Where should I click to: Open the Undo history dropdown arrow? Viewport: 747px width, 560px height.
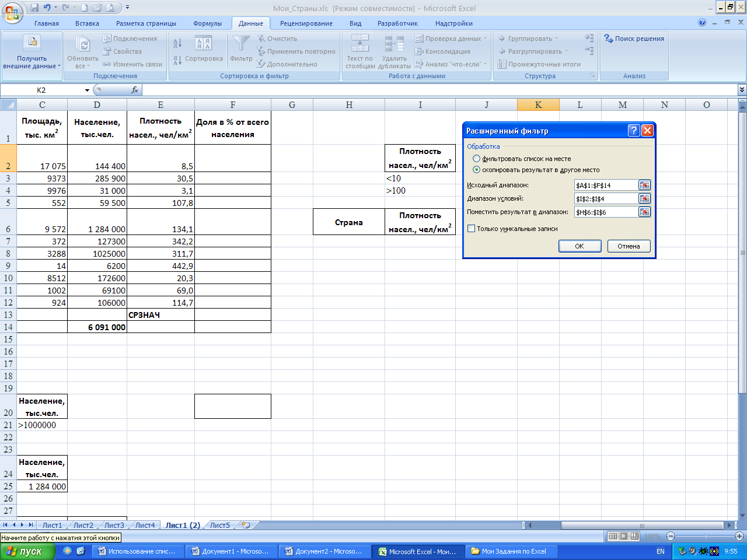[x=55, y=8]
